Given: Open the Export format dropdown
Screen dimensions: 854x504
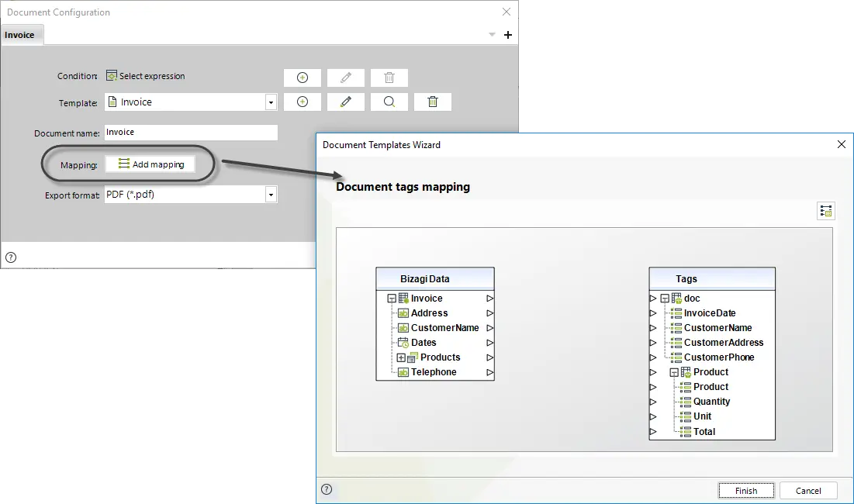Looking at the screenshot, I should (x=271, y=195).
